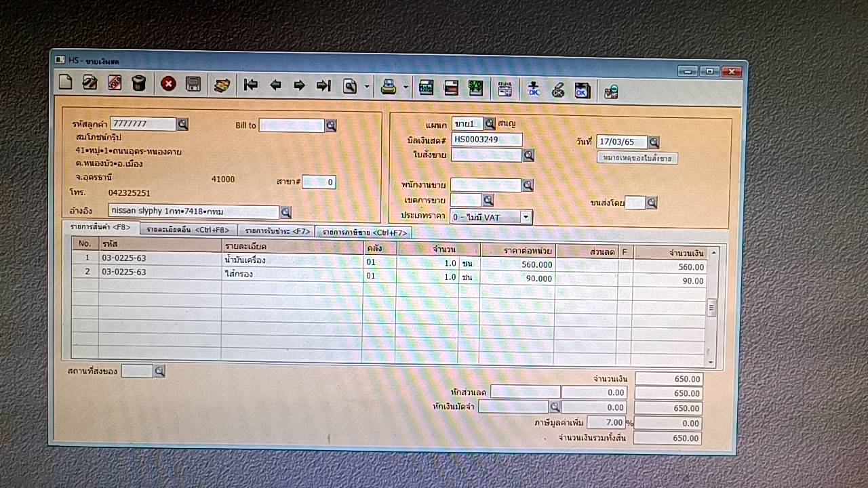Image resolution: width=868 pixels, height=488 pixels.
Task: Click the ราคาต่อหน่วย column header
Action: click(x=517, y=250)
